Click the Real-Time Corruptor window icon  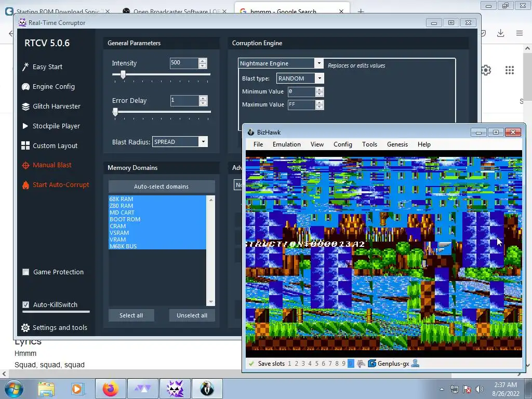[22, 23]
